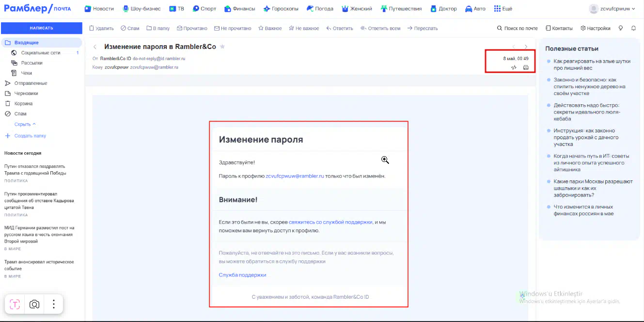Open the Социальные сети folder
644x322 pixels.
(x=42, y=53)
